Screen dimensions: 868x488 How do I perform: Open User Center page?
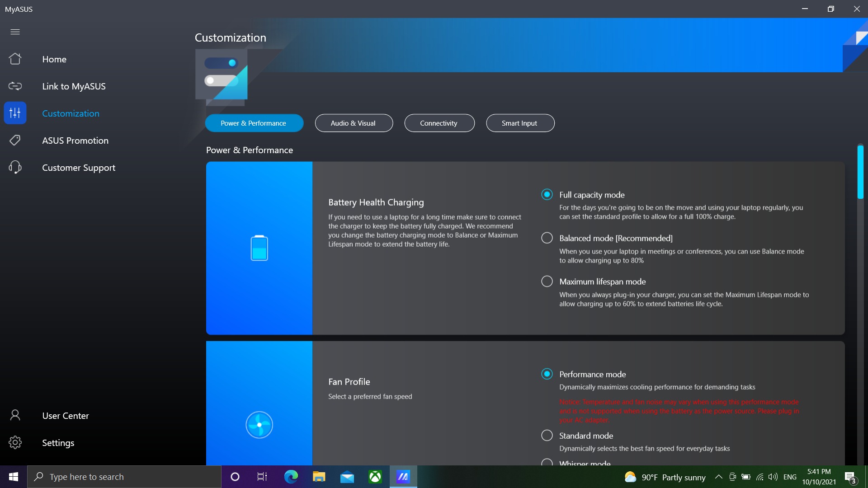click(x=65, y=416)
